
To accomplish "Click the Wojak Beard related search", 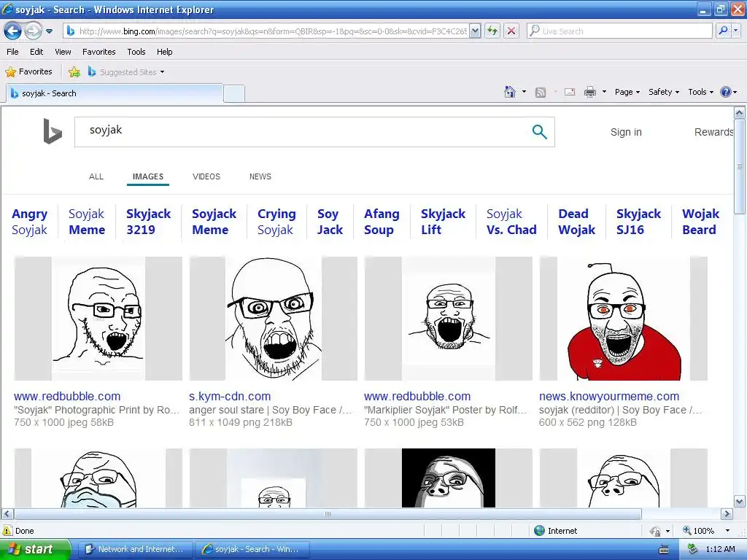I will pos(700,222).
